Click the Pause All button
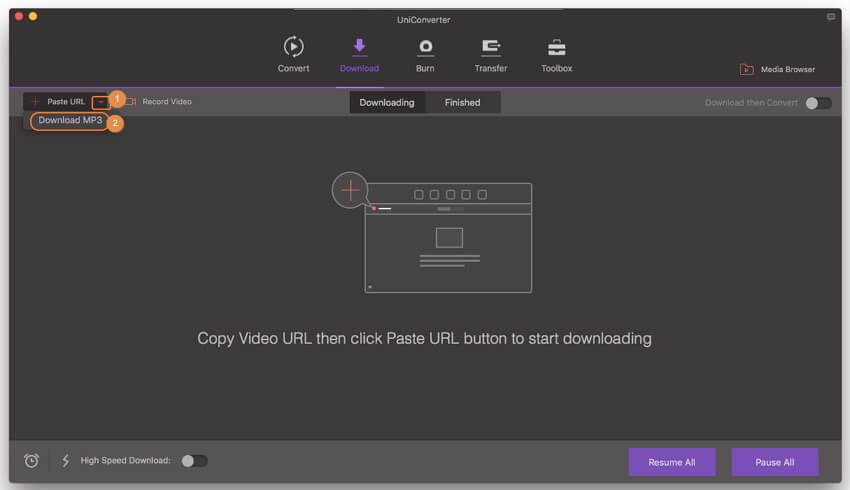Screen dimensions: 850x490 775,462
